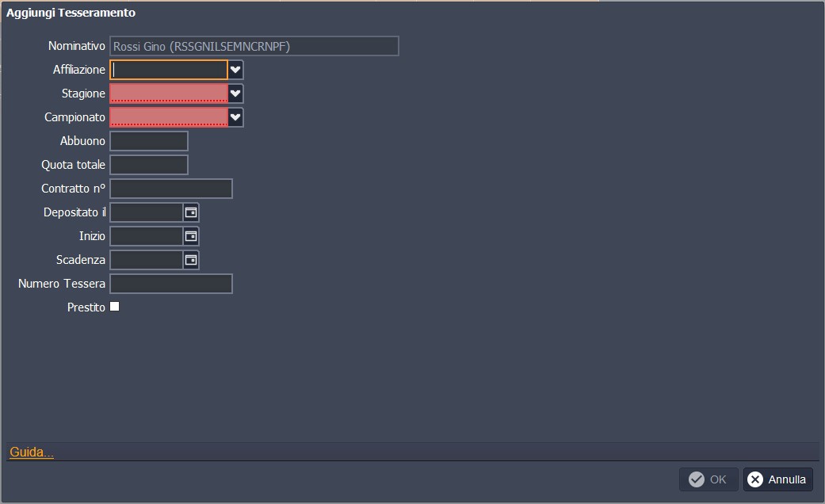Image resolution: width=825 pixels, height=504 pixels.
Task: Click the Contratto n° text field
Action: click(x=171, y=189)
